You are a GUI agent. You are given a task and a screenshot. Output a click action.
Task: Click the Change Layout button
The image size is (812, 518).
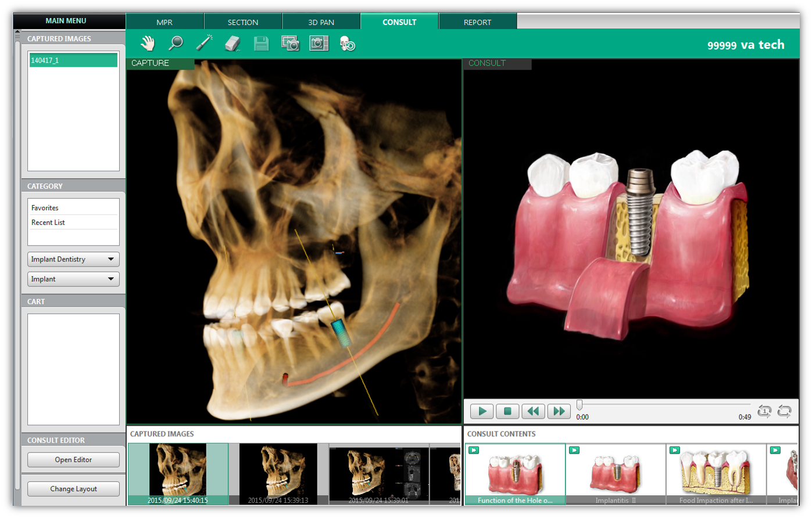coord(73,488)
